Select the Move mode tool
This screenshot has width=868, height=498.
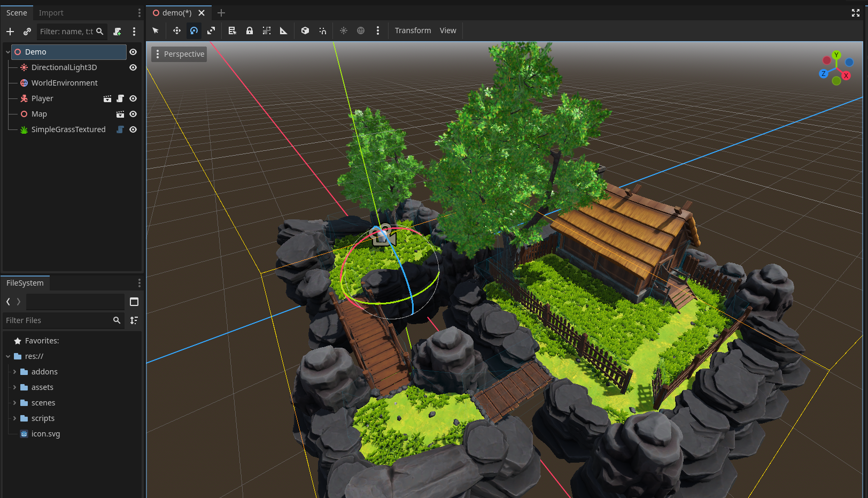click(176, 30)
